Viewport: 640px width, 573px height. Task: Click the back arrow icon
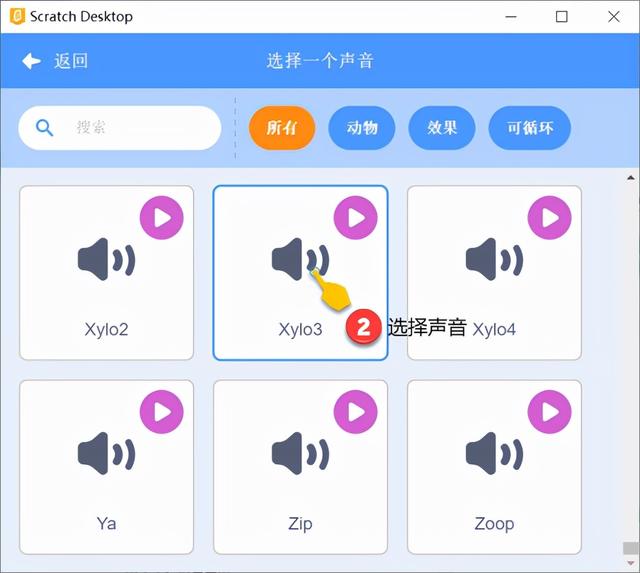tap(31, 61)
